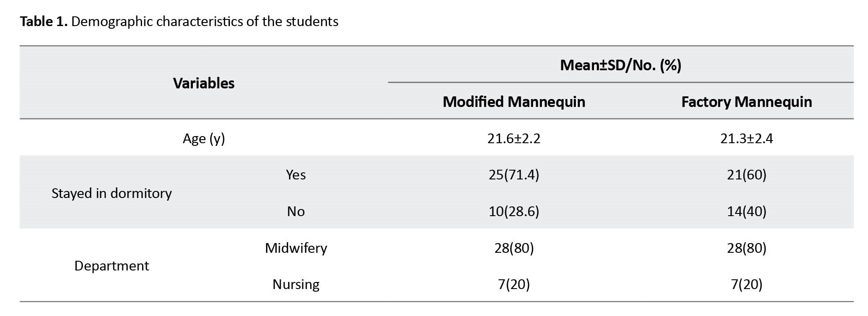Select the 14(40) cell

[746, 211]
